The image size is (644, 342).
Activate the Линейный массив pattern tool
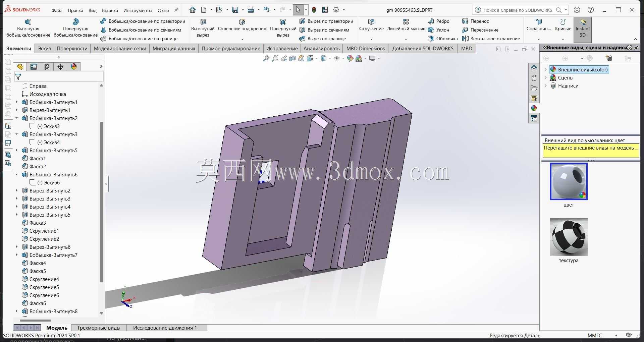click(406, 25)
